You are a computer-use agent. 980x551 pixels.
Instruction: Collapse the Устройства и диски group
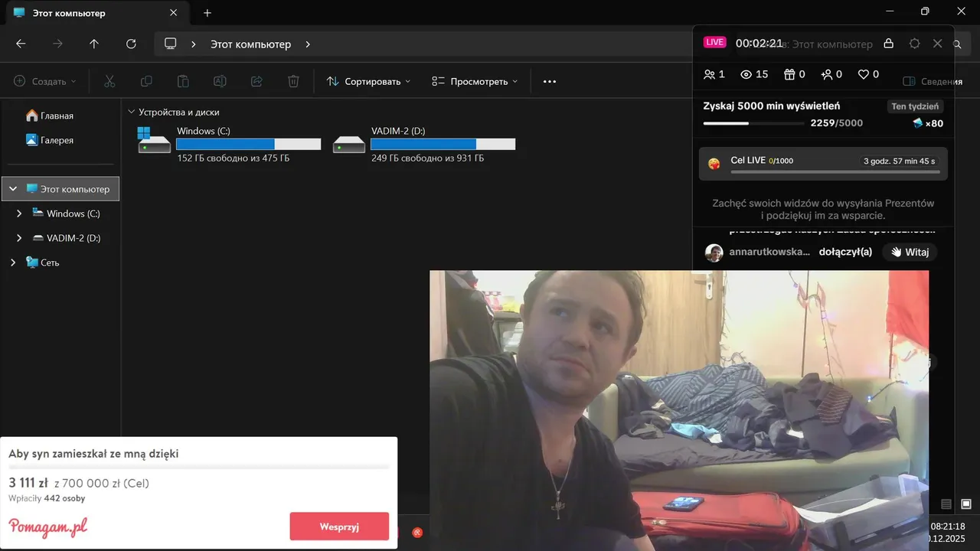(x=132, y=112)
